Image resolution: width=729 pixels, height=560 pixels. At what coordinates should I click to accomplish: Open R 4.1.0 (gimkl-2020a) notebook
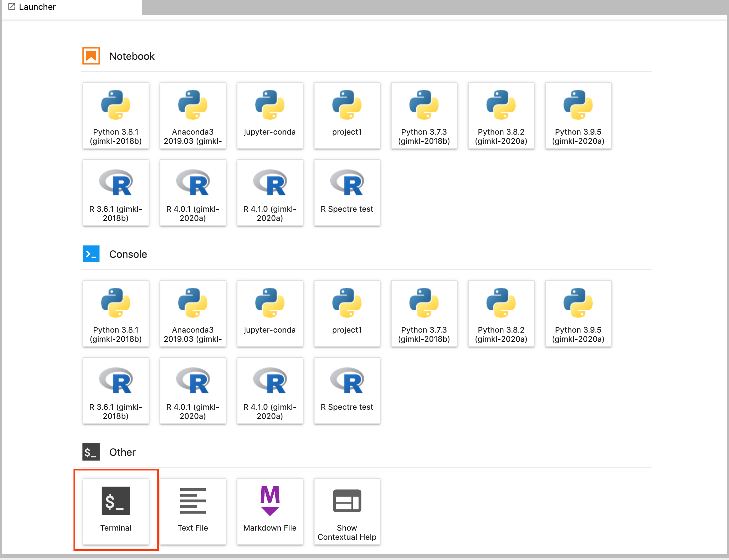(269, 192)
